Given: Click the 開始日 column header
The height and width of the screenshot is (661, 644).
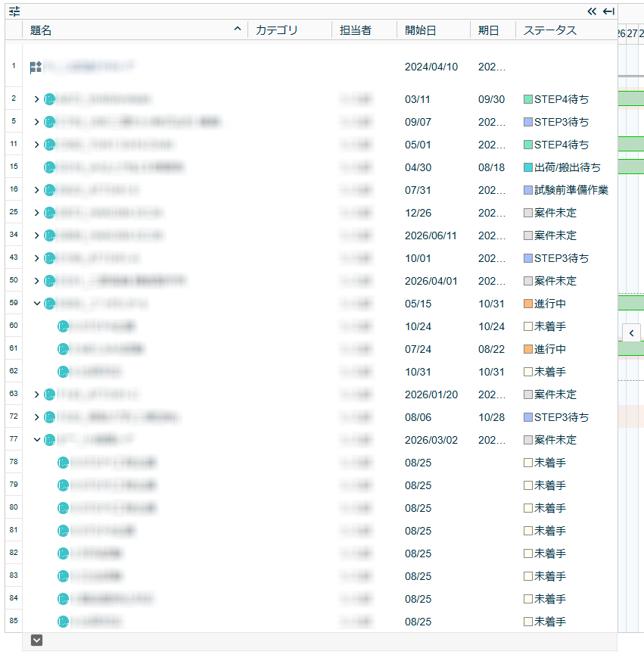Looking at the screenshot, I should coord(421,30).
